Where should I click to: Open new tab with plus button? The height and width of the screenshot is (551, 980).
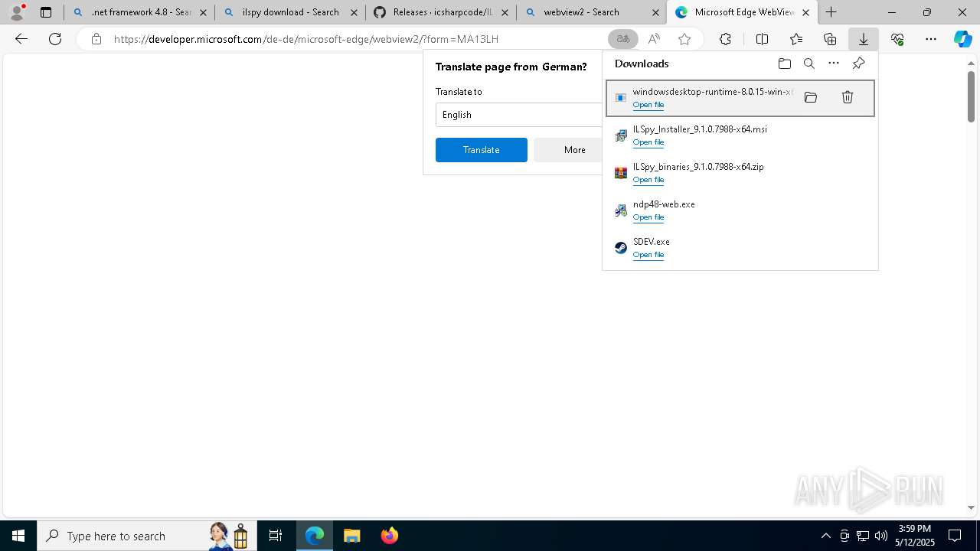(831, 12)
